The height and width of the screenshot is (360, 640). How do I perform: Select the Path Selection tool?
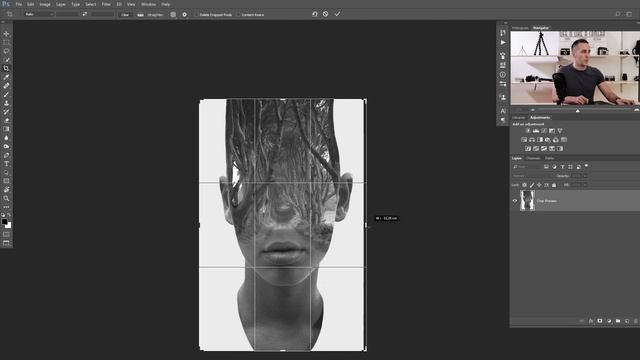click(x=6, y=172)
